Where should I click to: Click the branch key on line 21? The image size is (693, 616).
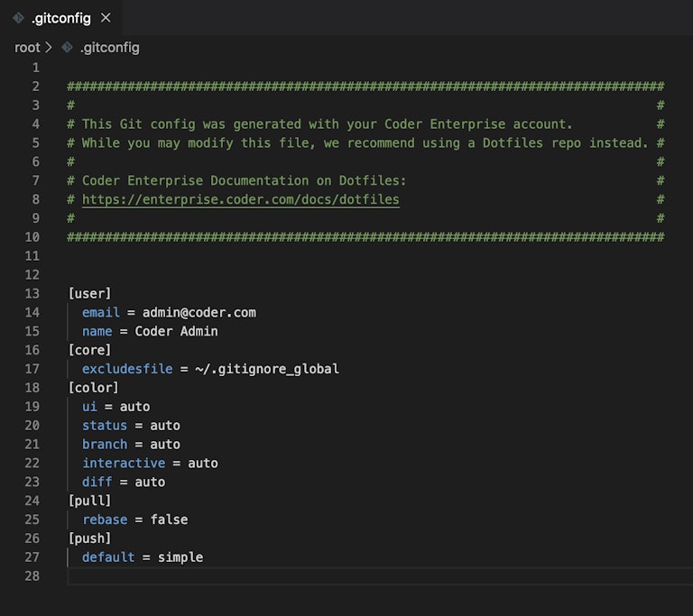105,444
